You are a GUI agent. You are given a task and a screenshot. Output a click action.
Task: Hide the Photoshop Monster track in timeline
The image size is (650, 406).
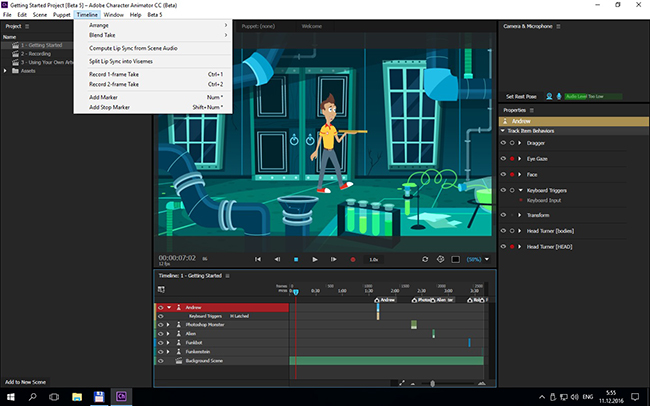[x=159, y=325]
